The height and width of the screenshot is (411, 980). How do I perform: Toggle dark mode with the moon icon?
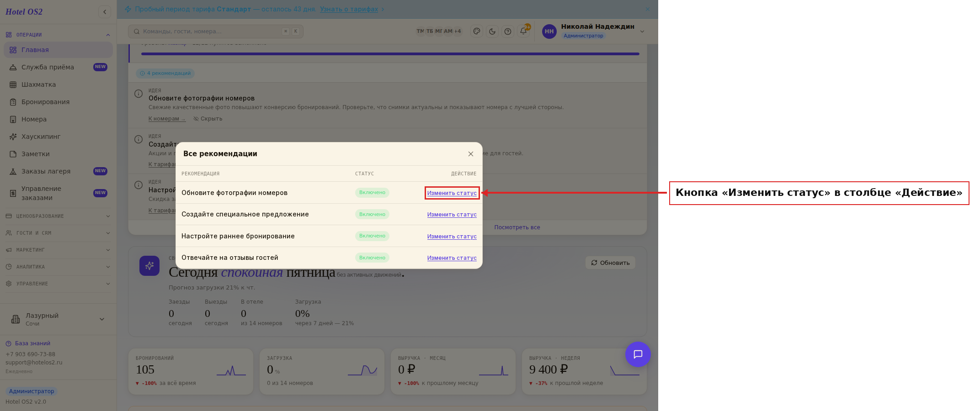coord(492,31)
